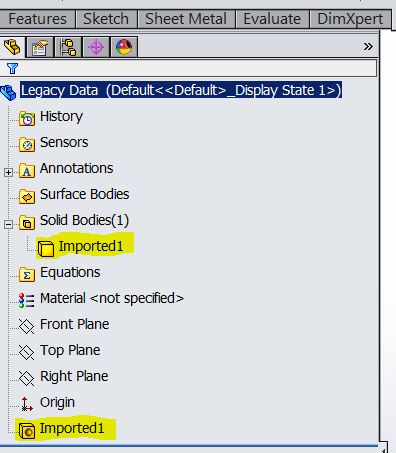396x453 pixels.
Task: Open the ConfigurationManager tab icon
Action: [68, 47]
